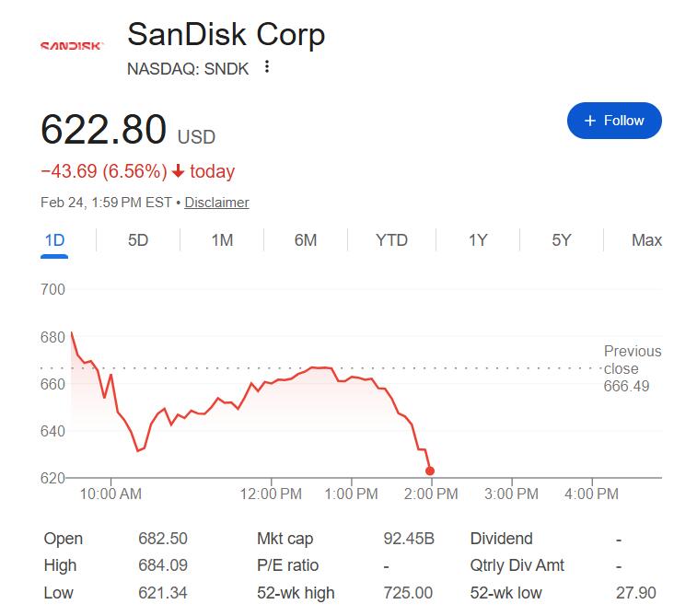The width and height of the screenshot is (674, 616).
Task: Click the Follow button
Action: (614, 121)
